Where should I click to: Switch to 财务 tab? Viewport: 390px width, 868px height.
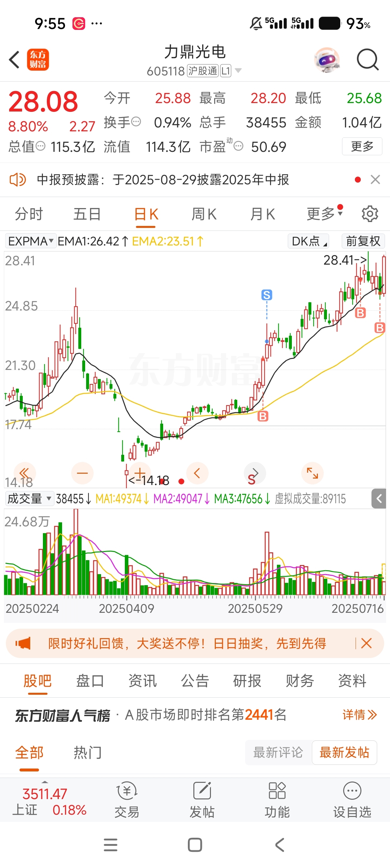click(300, 681)
